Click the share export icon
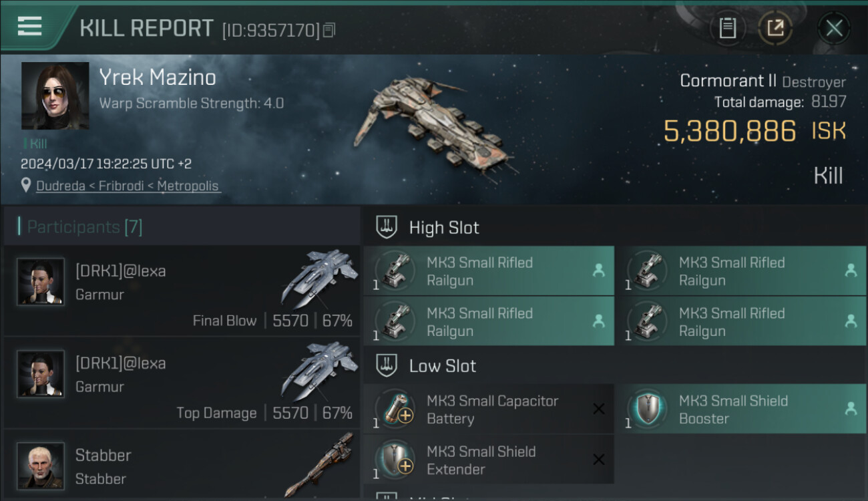This screenshot has width=868, height=501. coord(775,28)
